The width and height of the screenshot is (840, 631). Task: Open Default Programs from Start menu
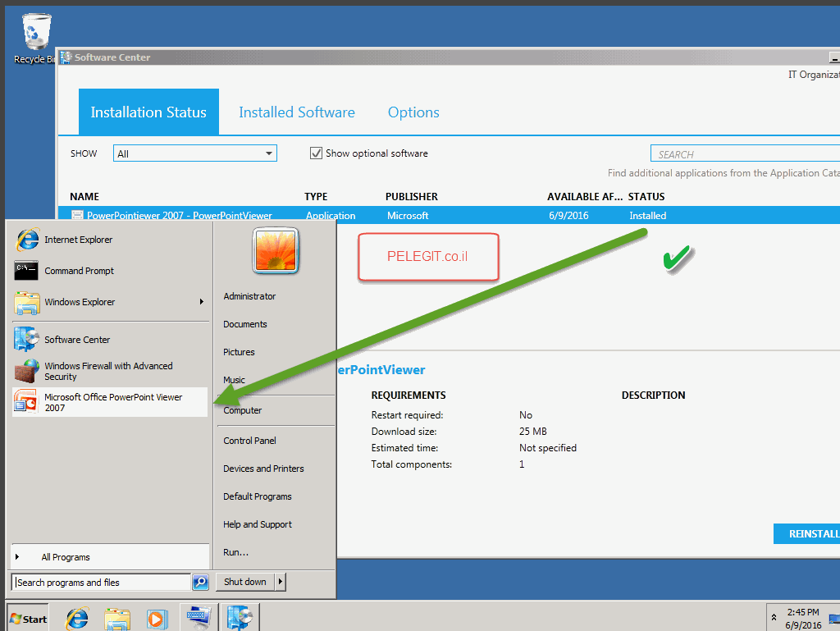tap(258, 496)
